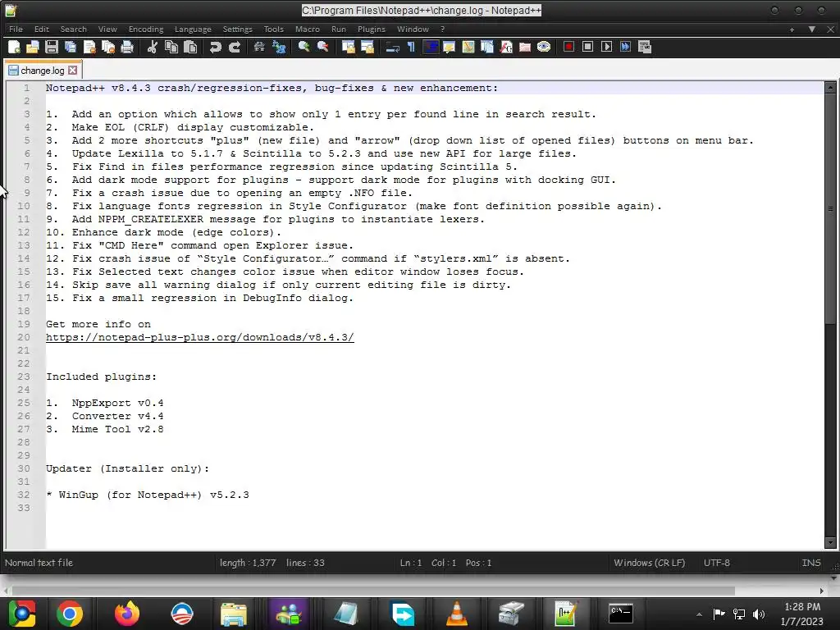Run macro multiple times fast-forward icon

(x=625, y=47)
